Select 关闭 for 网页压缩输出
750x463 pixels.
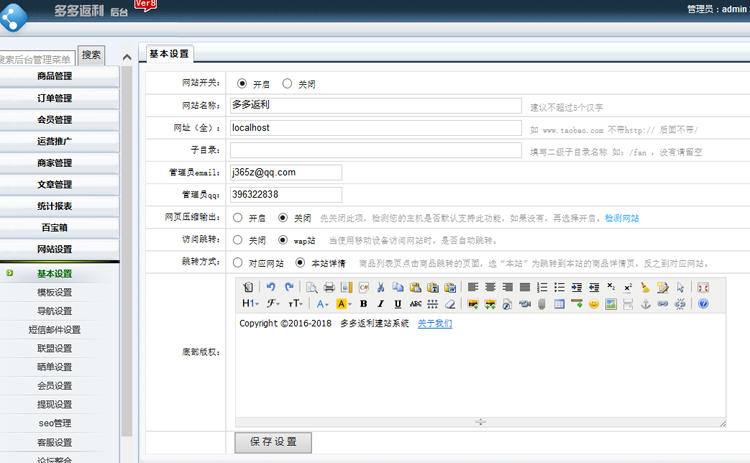(283, 218)
